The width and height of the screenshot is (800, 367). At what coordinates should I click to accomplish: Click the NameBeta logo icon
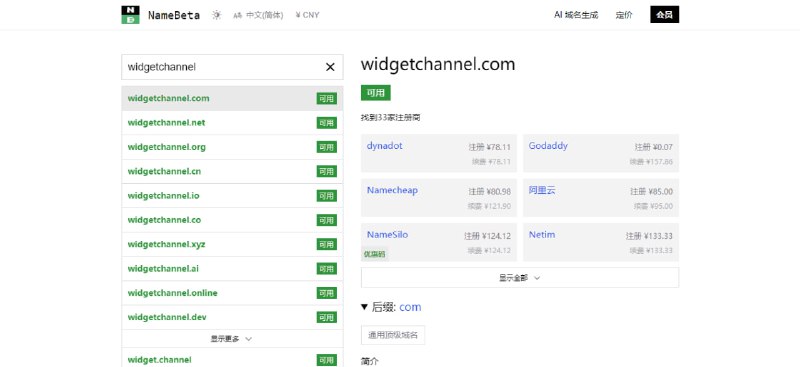point(130,15)
